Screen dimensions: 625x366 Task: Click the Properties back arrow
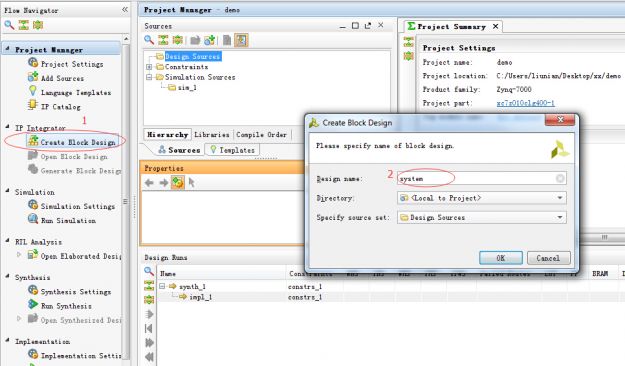(x=149, y=183)
